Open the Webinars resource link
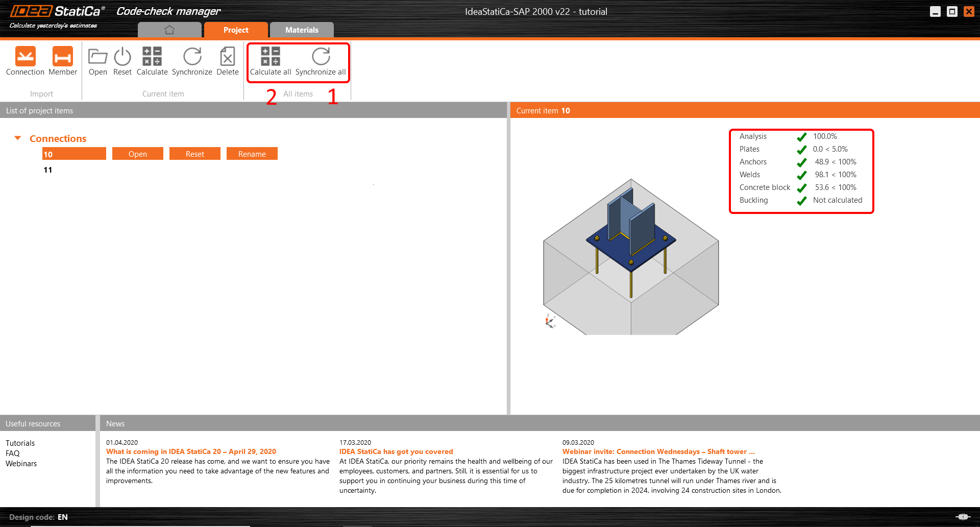The width and height of the screenshot is (980, 527). (x=21, y=464)
